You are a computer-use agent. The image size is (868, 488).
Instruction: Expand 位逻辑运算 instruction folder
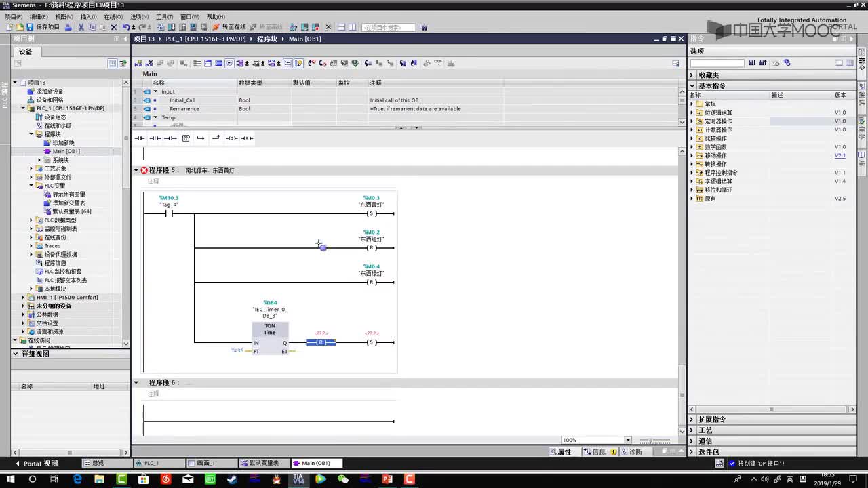click(692, 113)
